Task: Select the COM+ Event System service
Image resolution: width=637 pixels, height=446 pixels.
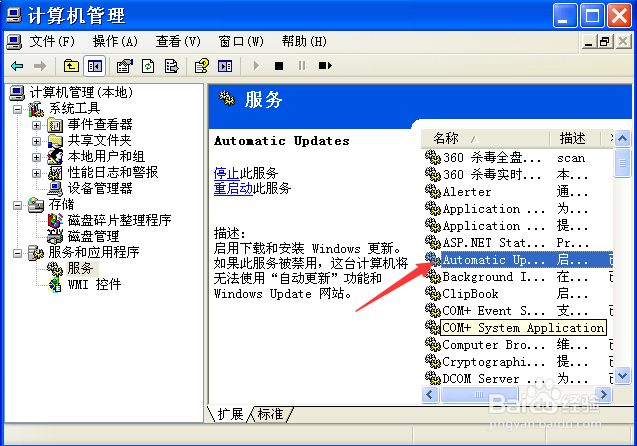Action: (518, 311)
